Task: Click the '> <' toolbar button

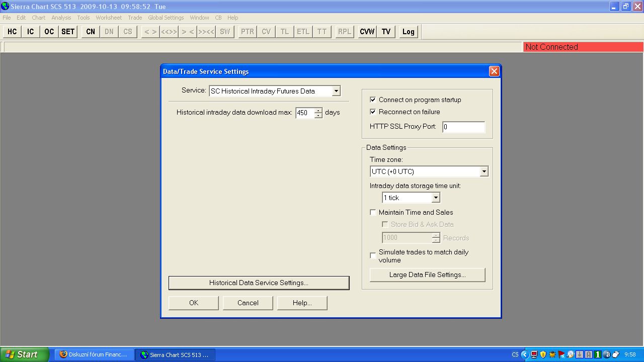Action: [188, 32]
